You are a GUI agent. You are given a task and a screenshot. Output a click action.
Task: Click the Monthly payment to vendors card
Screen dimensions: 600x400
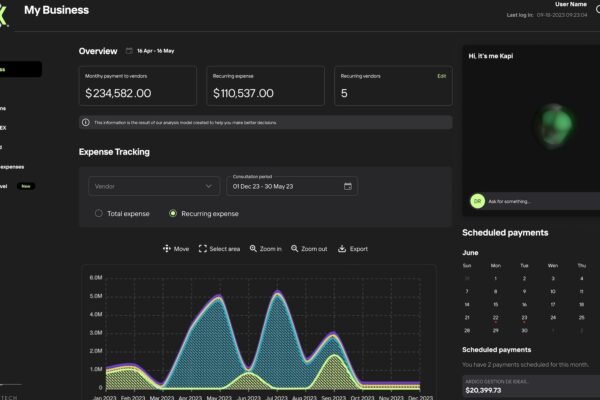[140, 86]
